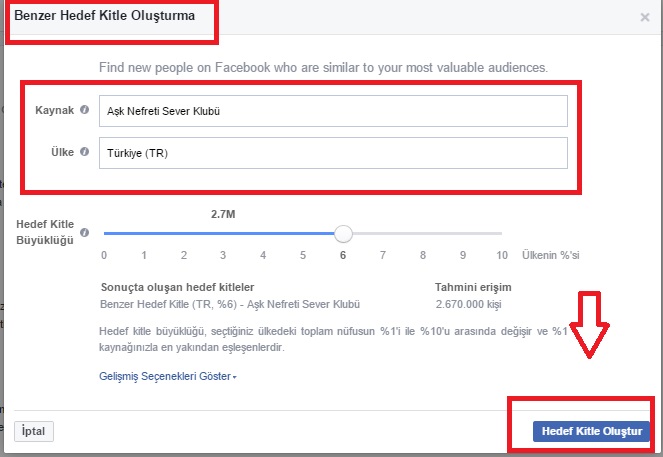The height and width of the screenshot is (457, 663).
Task: Click the info icon beside Hedef Kitle Büyüklüğü
Action: 85,233
